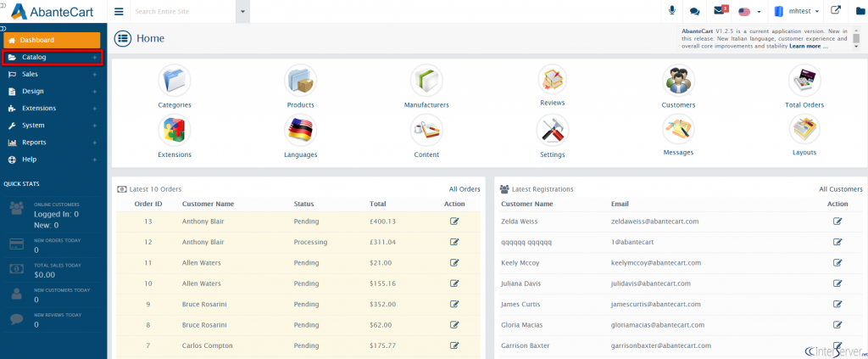Open the Messages icon
Screen dimensions: 868x359
click(x=679, y=129)
